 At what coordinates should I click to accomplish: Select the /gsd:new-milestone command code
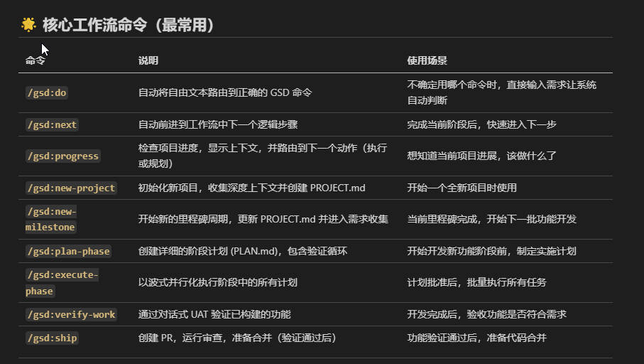50,219
